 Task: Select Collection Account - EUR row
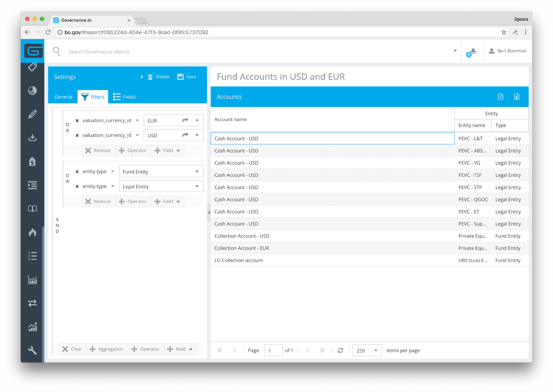(x=370, y=248)
